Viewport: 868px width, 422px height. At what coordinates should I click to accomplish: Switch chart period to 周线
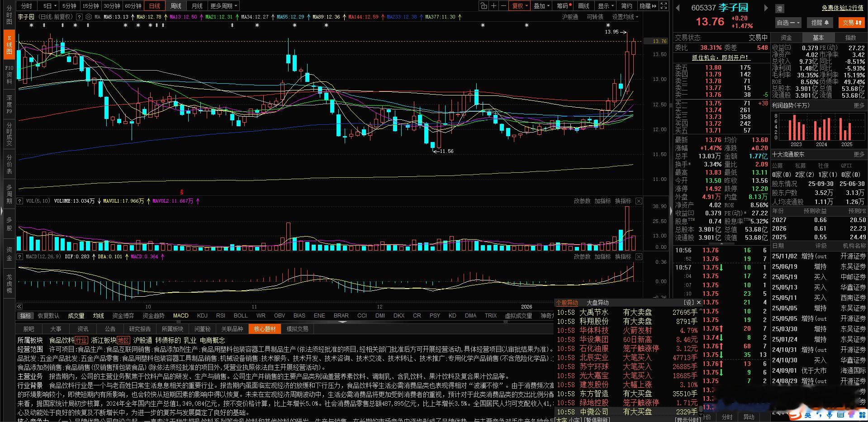(x=176, y=6)
